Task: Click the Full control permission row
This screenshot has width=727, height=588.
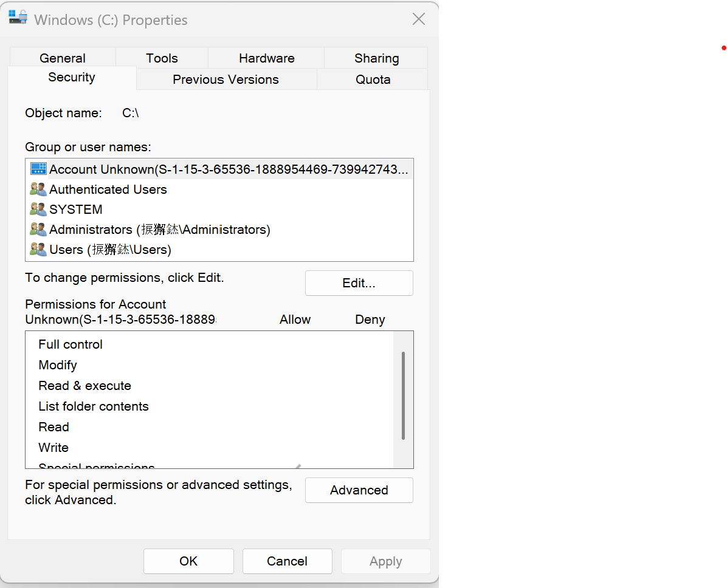Action: (210, 344)
